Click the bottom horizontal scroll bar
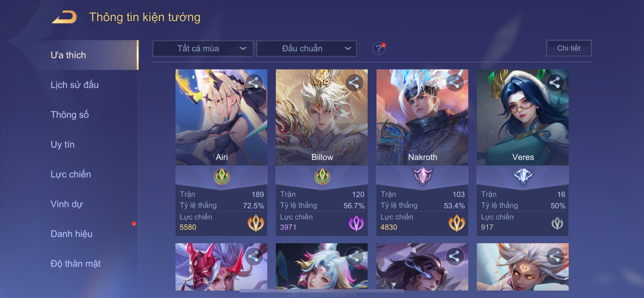Image resolution: width=644 pixels, height=298 pixels. coord(322,291)
